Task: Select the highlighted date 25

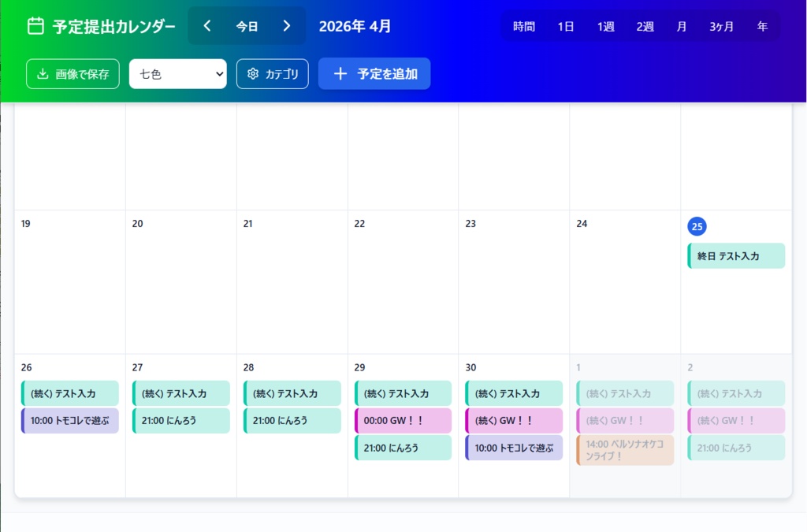Action: [x=697, y=226]
